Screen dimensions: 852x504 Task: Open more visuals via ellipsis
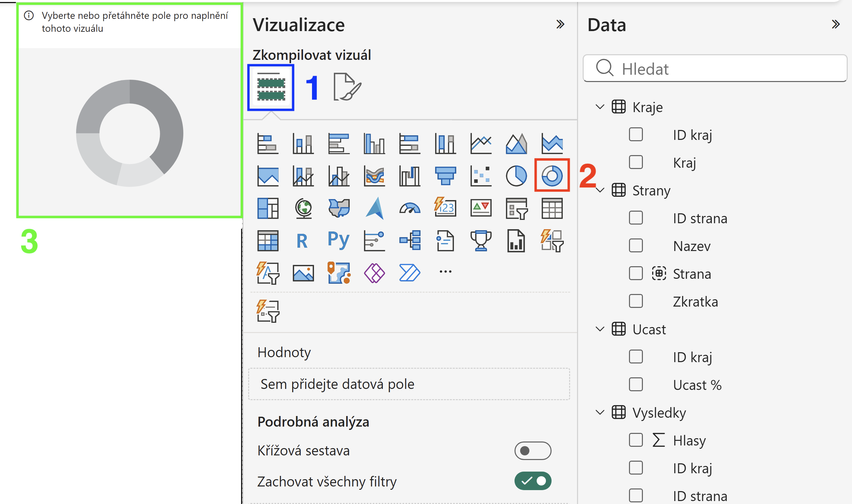tap(445, 272)
